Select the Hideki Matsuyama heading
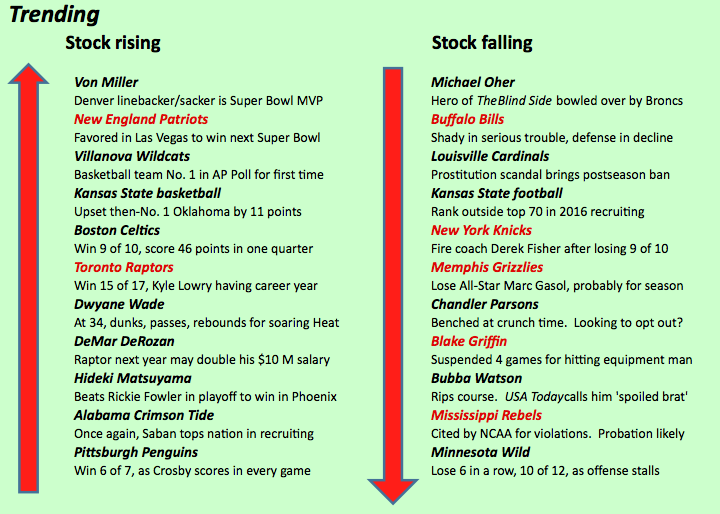 pyautogui.click(x=133, y=378)
